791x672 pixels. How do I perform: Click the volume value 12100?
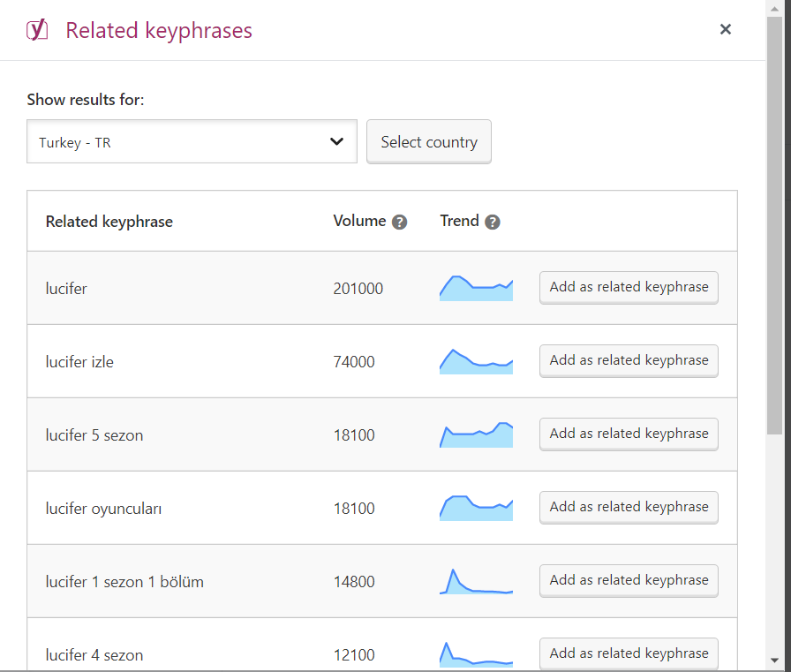354,655
